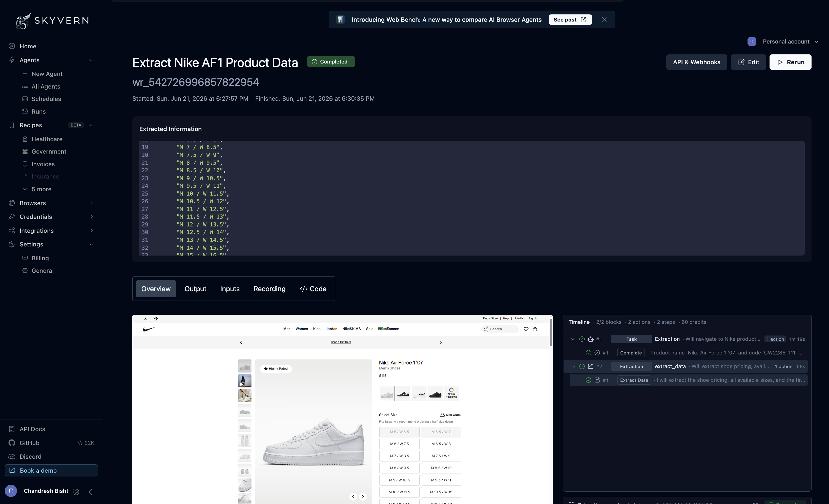
Task: Click the Nike favorites heart icon
Action: (526, 329)
